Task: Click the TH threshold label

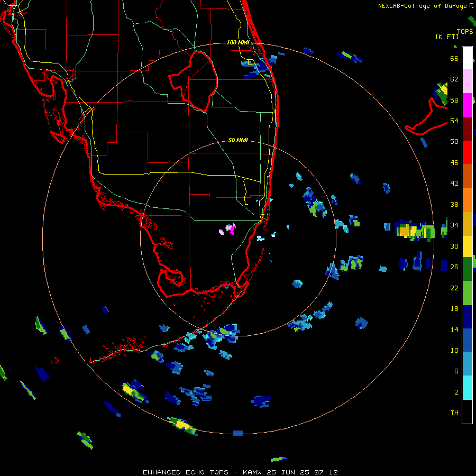Action: point(454,413)
